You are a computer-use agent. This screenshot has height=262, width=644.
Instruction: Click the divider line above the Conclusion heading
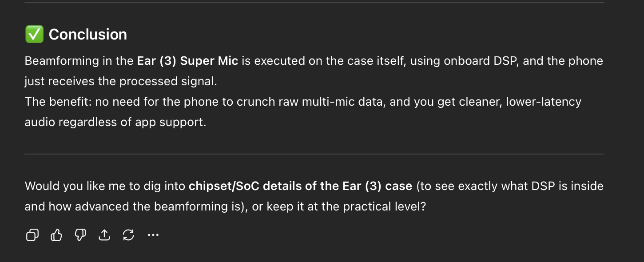pyautogui.click(x=314, y=3)
